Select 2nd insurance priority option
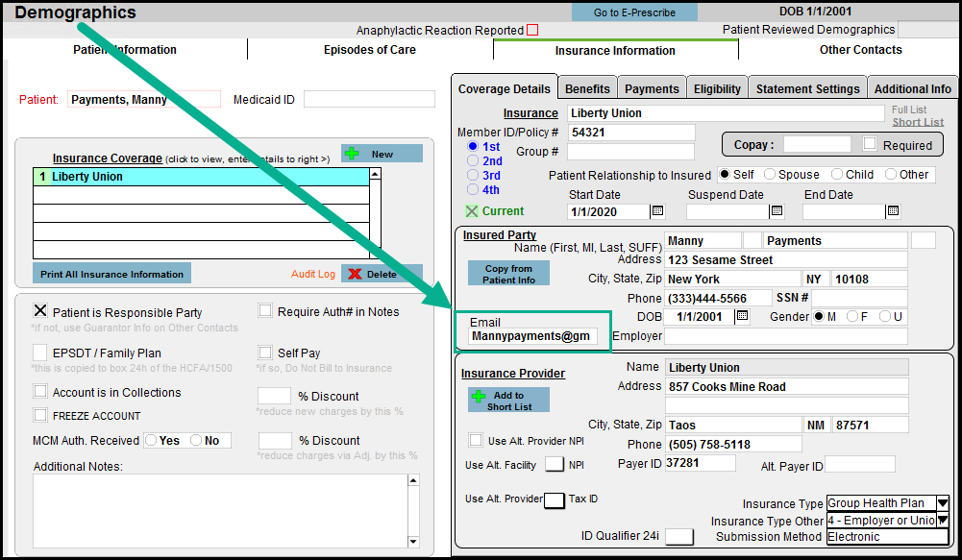 click(x=472, y=161)
